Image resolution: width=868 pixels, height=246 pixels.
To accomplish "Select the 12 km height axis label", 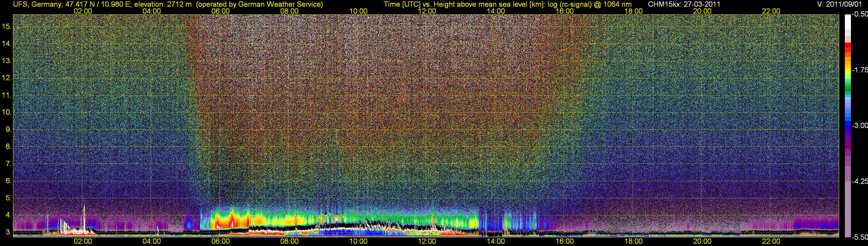I will tap(6, 78).
